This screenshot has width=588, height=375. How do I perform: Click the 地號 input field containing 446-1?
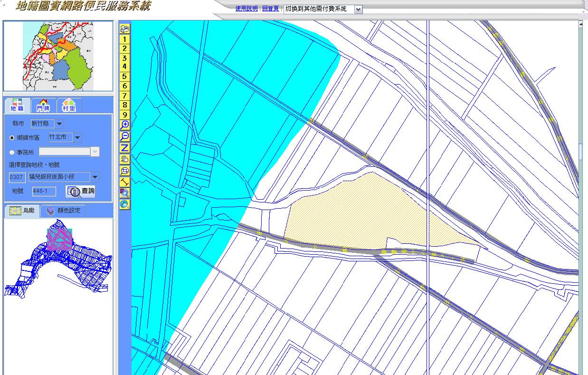44,192
